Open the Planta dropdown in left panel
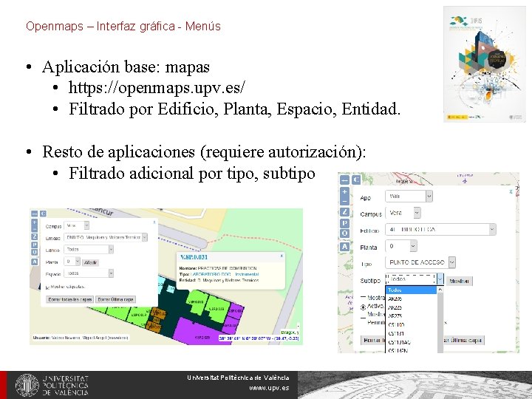 (72, 262)
